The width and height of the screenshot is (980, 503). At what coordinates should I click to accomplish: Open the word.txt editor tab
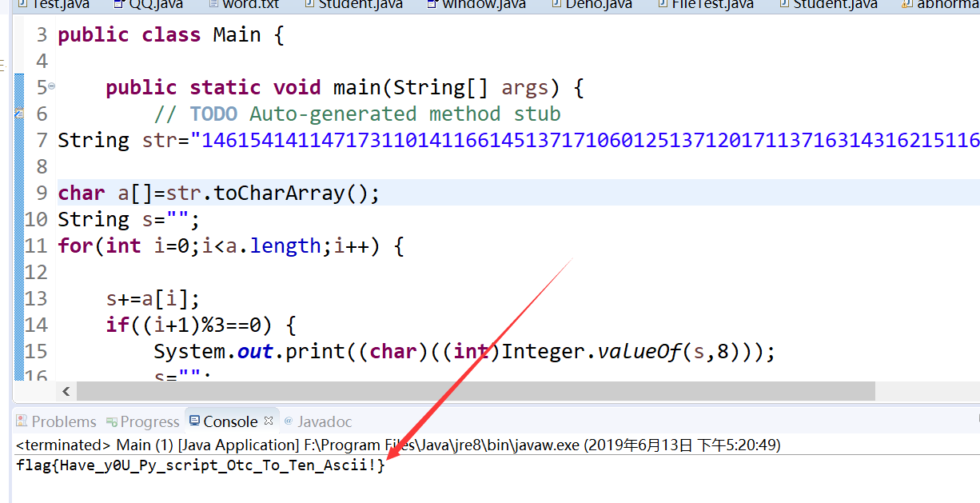coord(244,4)
